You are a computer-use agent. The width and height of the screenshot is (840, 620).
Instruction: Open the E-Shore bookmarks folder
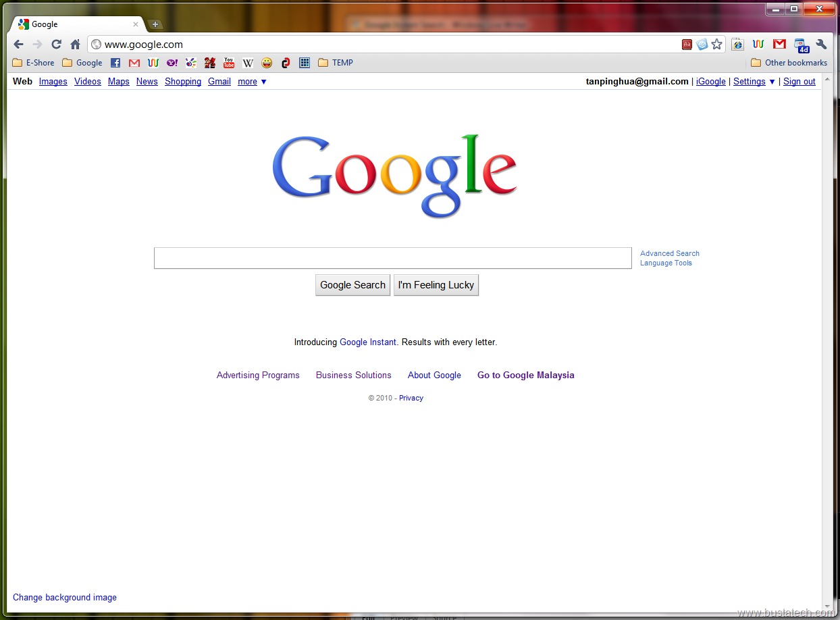point(34,63)
